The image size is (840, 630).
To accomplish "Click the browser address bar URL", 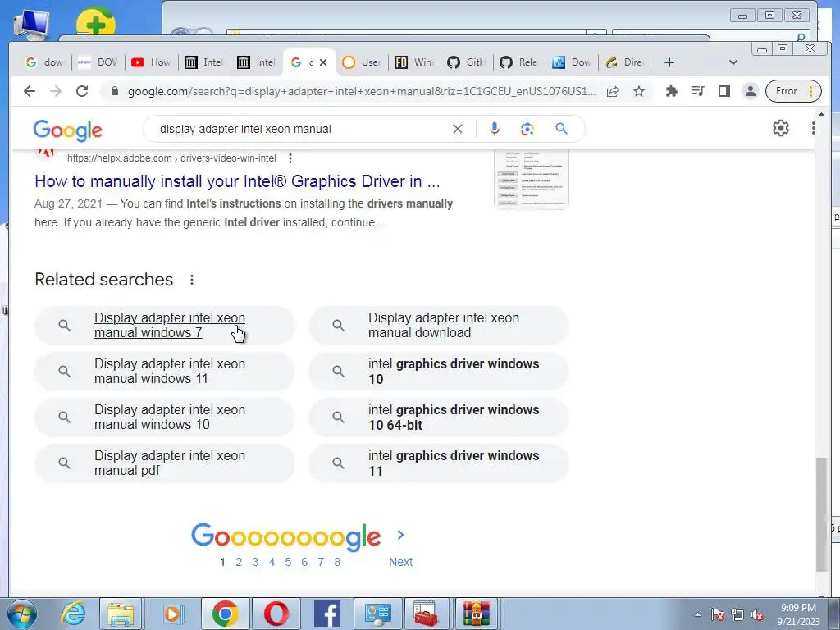I will pyautogui.click(x=361, y=91).
